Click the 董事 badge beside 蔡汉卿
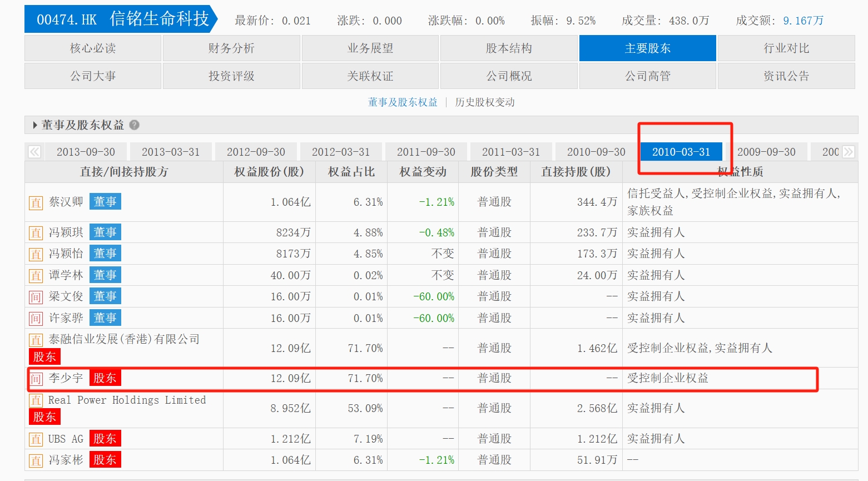Image resolution: width=868 pixels, height=481 pixels. 105,201
